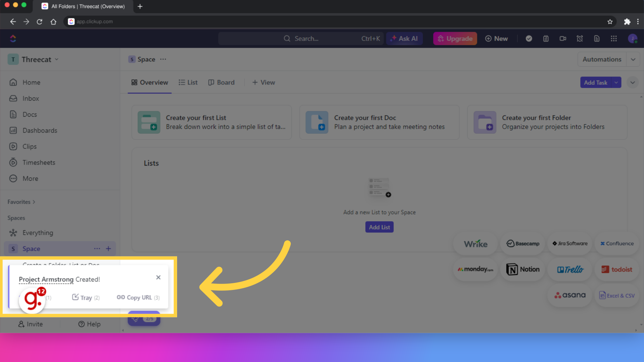
Task: Open the Create your first Doc card
Action: point(379,122)
